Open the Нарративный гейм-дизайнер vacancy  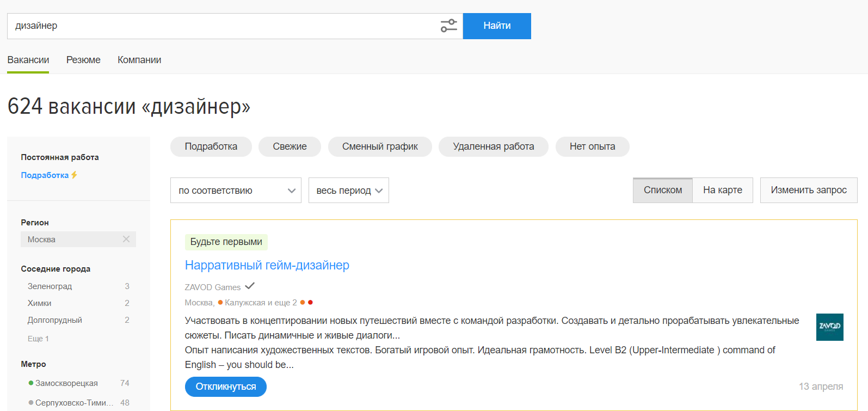coord(267,265)
